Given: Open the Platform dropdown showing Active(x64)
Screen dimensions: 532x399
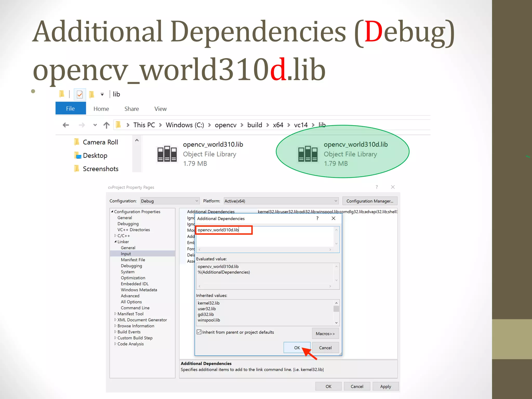Looking at the screenshot, I should click(281, 201).
